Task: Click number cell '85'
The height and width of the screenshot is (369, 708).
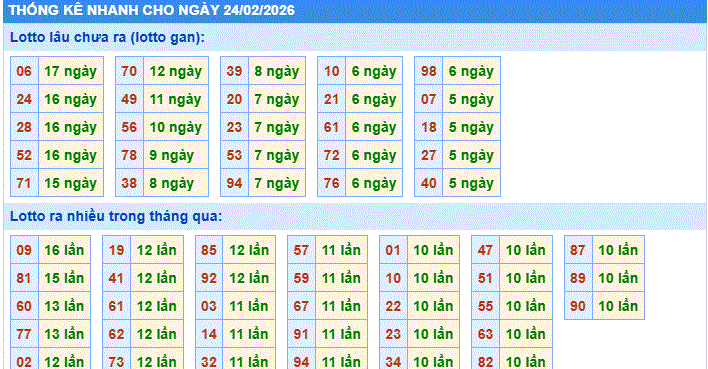Action: point(209,250)
